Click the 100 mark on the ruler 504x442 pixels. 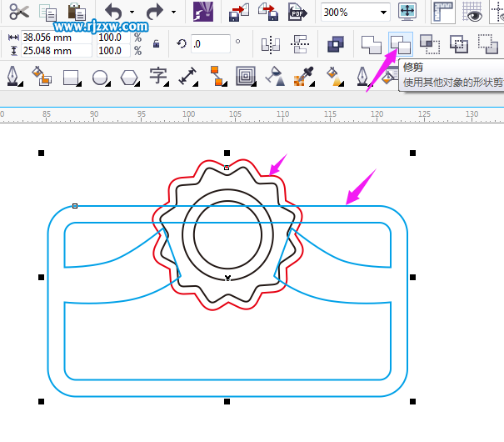188,113
